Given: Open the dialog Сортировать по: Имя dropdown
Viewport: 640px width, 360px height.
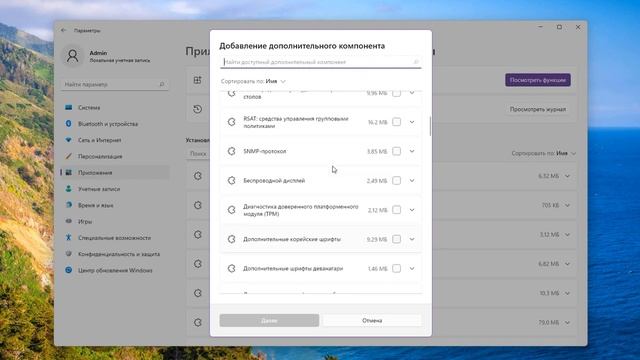Looking at the screenshot, I should point(253,81).
